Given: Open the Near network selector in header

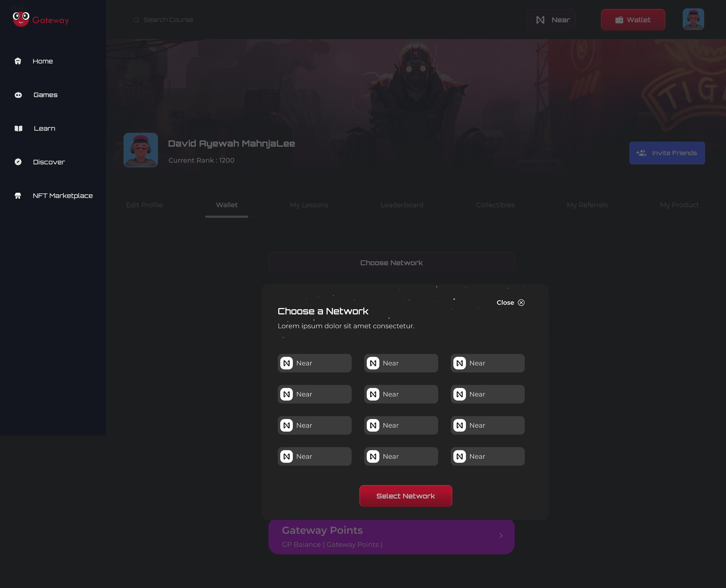Looking at the screenshot, I should click(x=551, y=20).
